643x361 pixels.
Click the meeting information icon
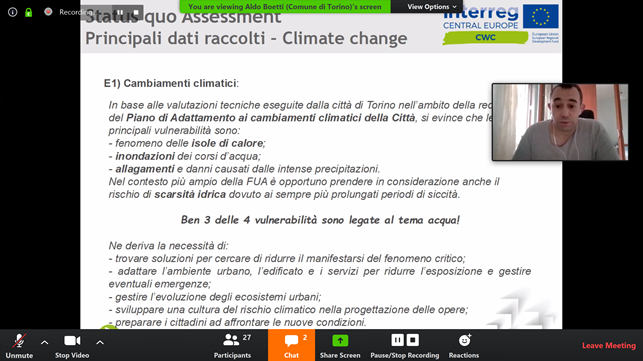[13, 12]
